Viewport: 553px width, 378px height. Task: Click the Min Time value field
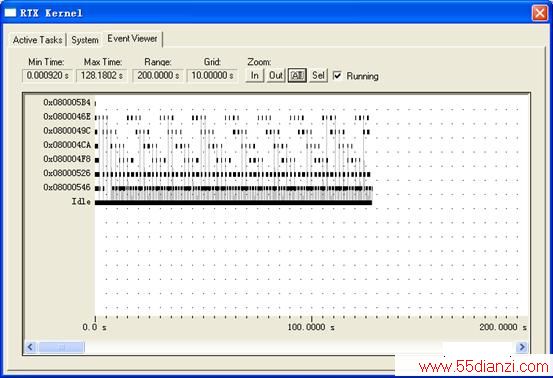pos(47,75)
